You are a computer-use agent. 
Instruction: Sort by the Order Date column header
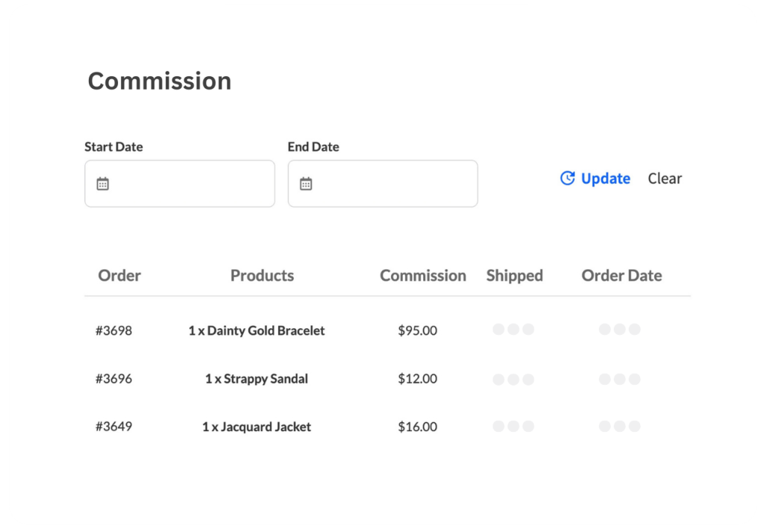(x=621, y=275)
